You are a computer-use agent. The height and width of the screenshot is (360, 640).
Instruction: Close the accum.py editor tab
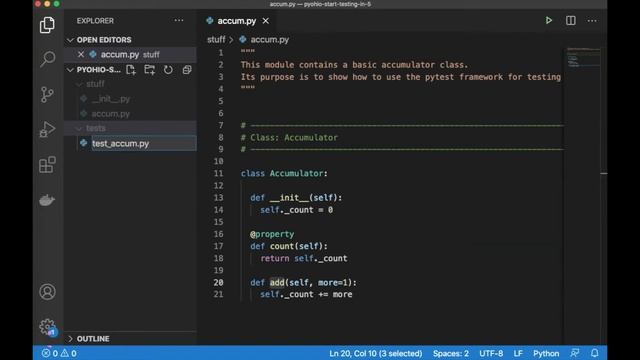coord(266,21)
